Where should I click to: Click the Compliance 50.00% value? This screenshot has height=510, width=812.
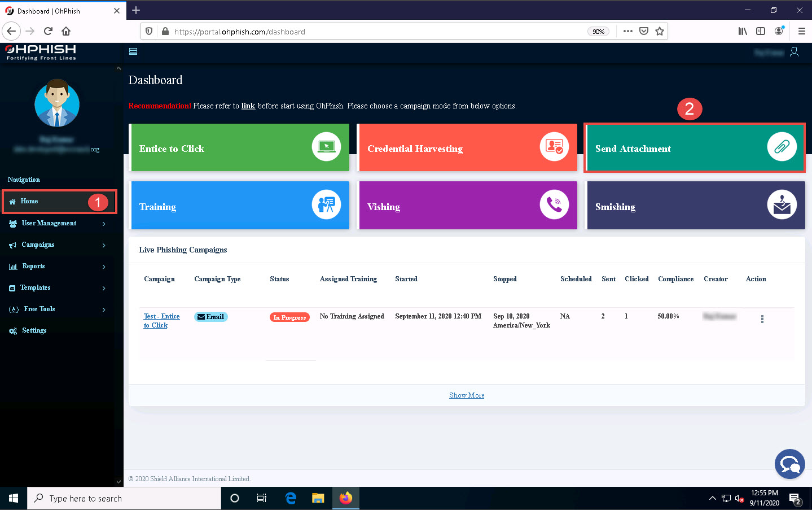point(668,316)
